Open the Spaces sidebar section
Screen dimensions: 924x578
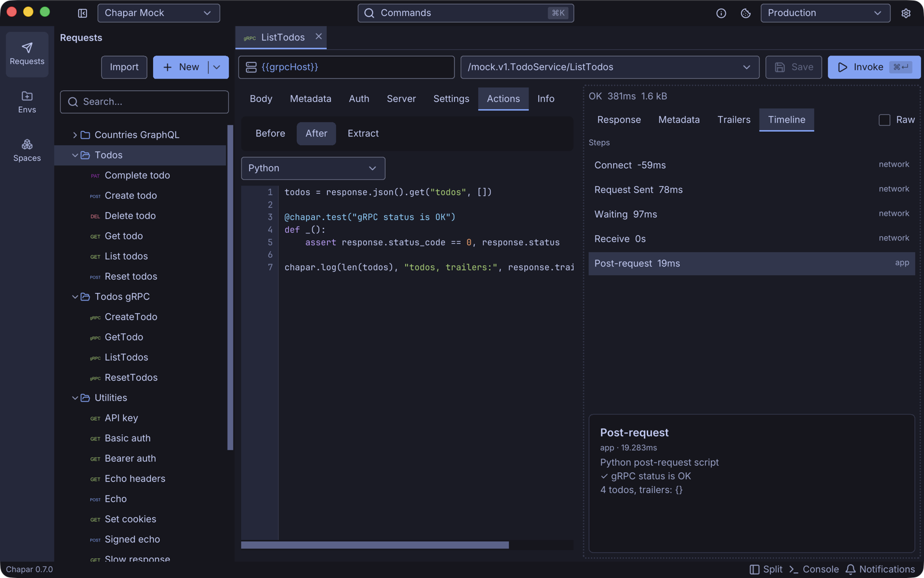coord(27,150)
